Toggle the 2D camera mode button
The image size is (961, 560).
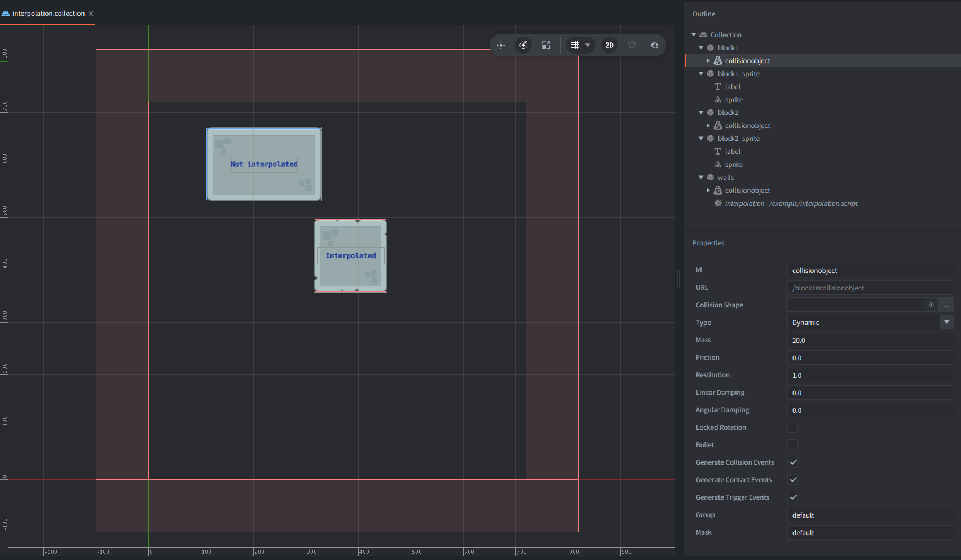(609, 45)
